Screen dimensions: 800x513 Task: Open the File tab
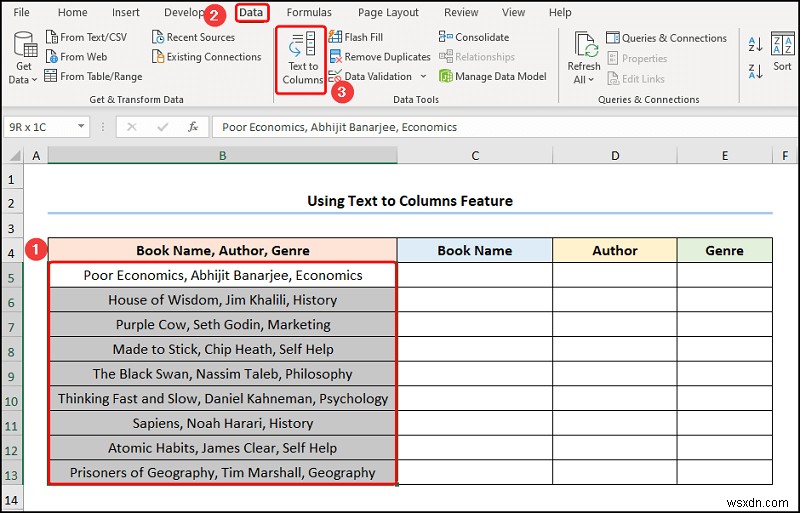click(21, 12)
